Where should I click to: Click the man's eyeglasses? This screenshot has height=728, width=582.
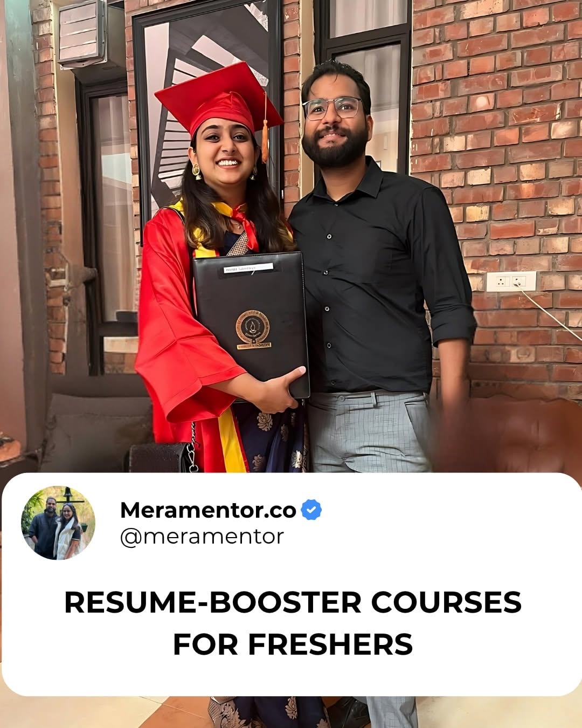click(x=332, y=108)
